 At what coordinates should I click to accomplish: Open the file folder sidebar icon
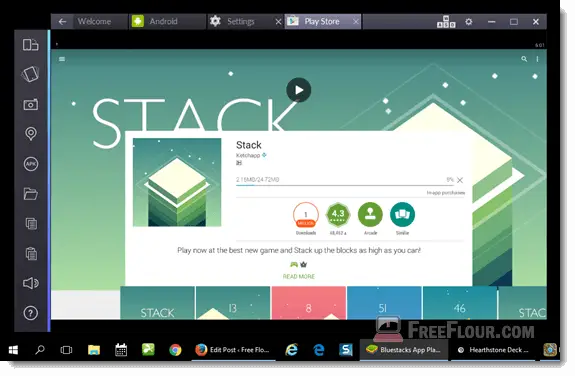click(x=31, y=194)
